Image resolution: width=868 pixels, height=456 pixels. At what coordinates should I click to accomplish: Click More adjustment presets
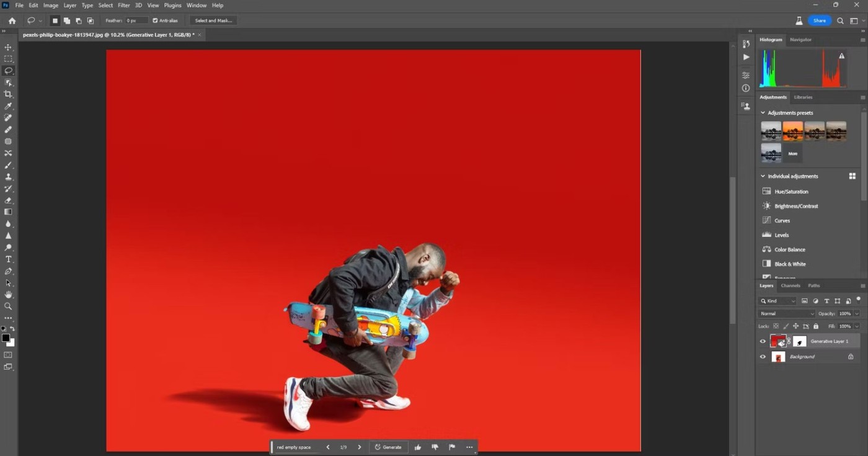click(792, 153)
